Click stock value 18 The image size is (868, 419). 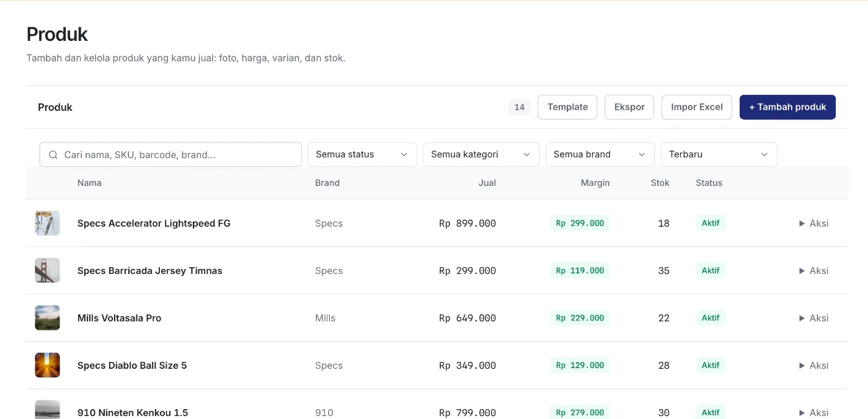tap(663, 224)
